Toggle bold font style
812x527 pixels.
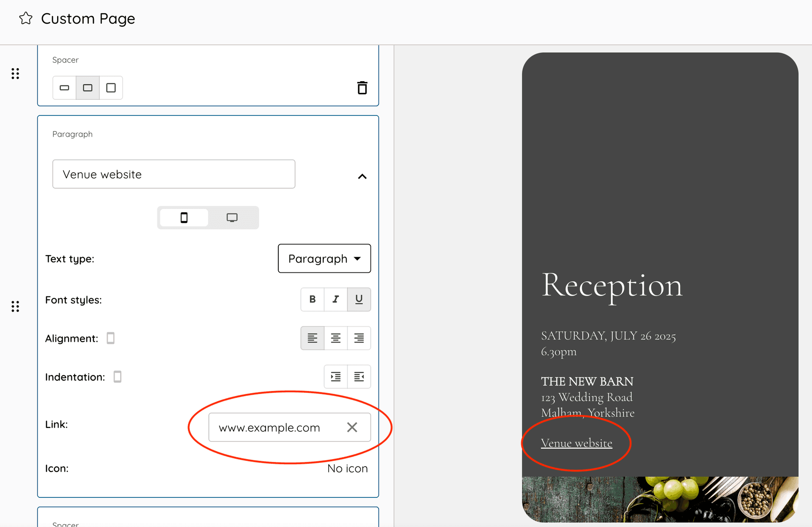[x=313, y=299]
